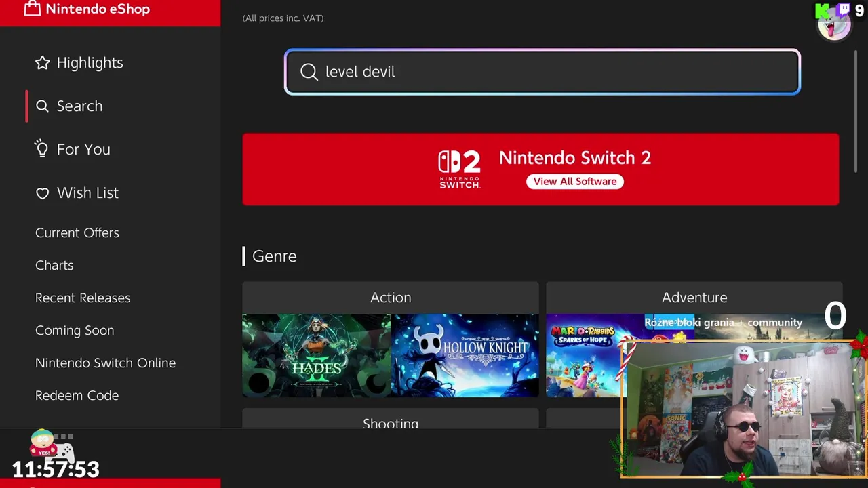Open Current Offers
Screen dimensions: 868x488
pyautogui.click(x=77, y=233)
